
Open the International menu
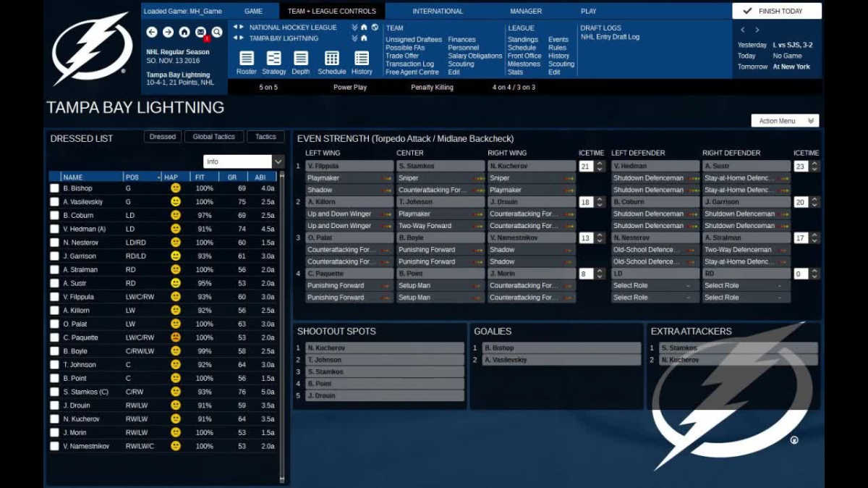438,11
